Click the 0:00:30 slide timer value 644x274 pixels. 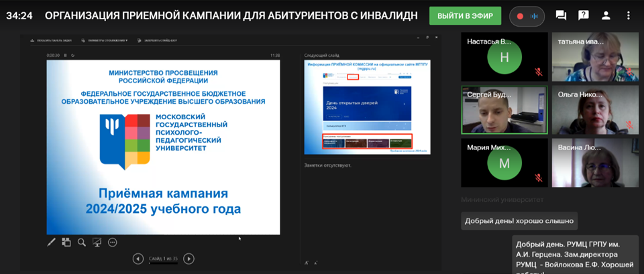tap(53, 55)
